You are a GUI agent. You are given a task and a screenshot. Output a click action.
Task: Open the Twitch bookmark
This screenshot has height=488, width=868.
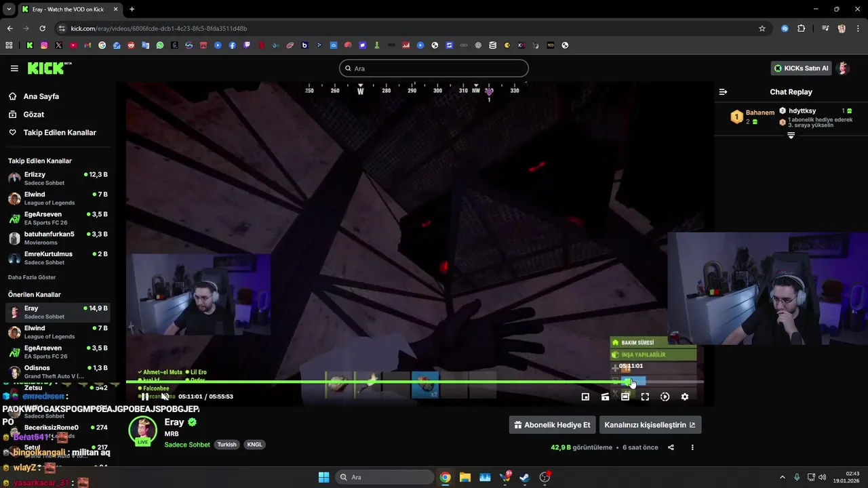[247, 45]
